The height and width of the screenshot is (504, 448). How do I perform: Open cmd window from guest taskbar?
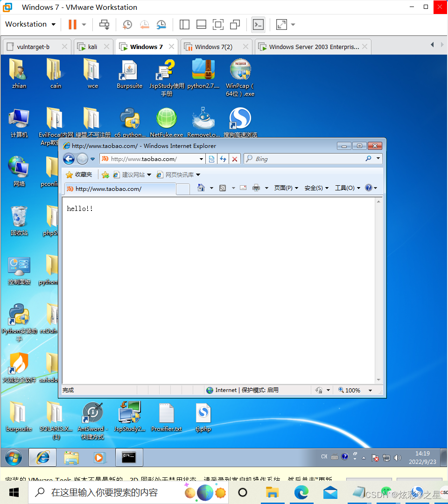tap(129, 457)
